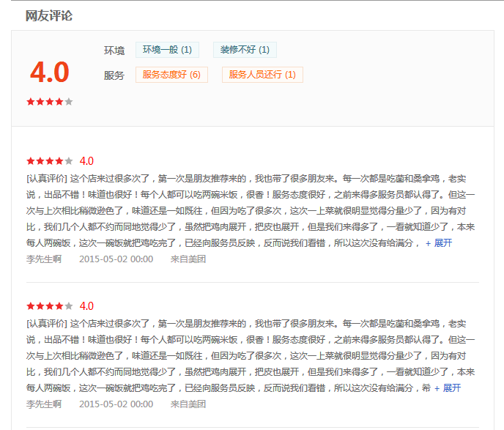Image resolution: width=504 pixels, height=430 pixels.
Task: Click the 网友评论 section heading
Action: (49, 15)
